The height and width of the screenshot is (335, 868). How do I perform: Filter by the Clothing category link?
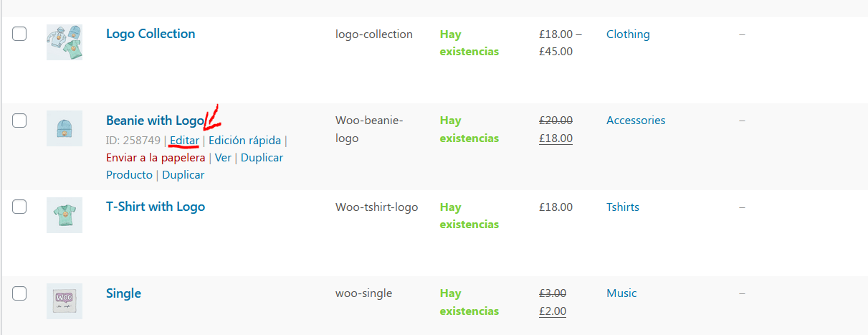pos(628,34)
